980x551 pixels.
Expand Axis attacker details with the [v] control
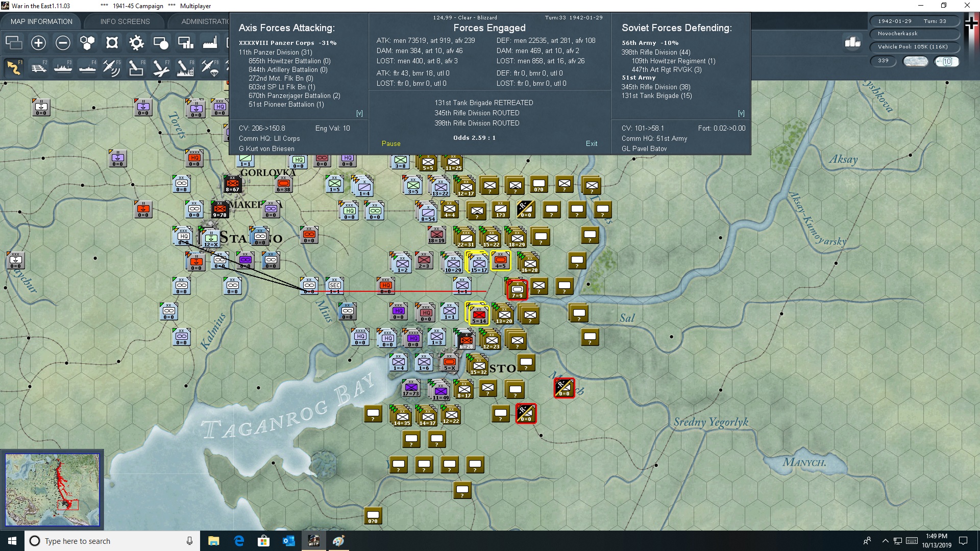click(x=360, y=113)
